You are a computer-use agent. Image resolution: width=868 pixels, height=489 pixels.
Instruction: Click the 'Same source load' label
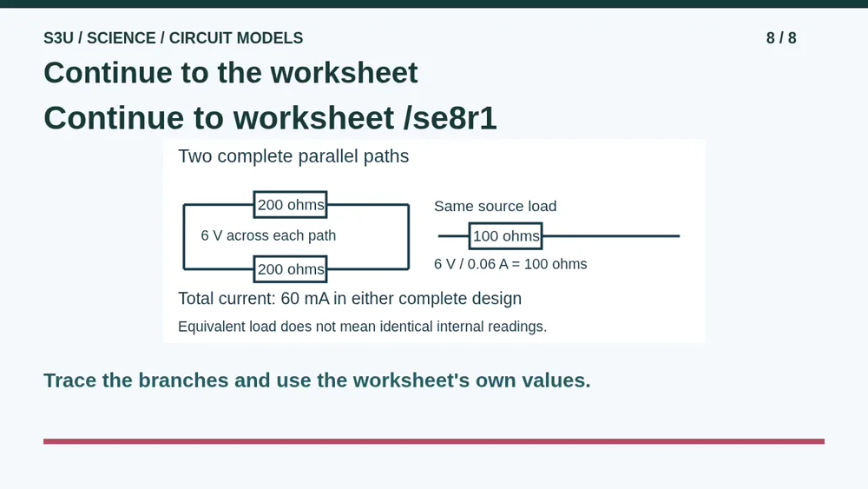[x=496, y=206]
